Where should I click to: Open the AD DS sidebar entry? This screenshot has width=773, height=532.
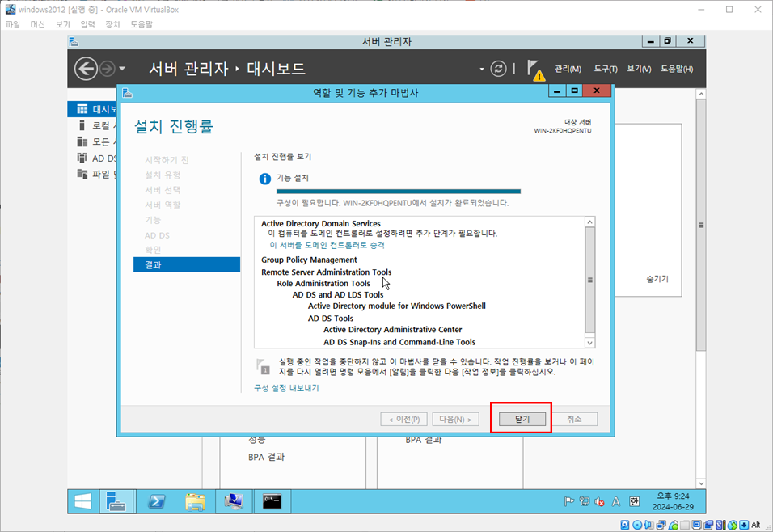tap(97, 158)
